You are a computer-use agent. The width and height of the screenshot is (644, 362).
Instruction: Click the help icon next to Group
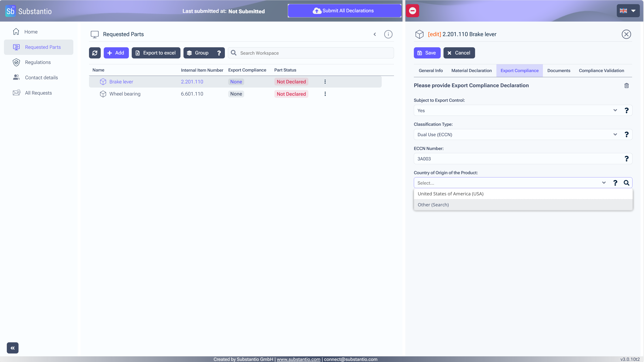[219, 53]
